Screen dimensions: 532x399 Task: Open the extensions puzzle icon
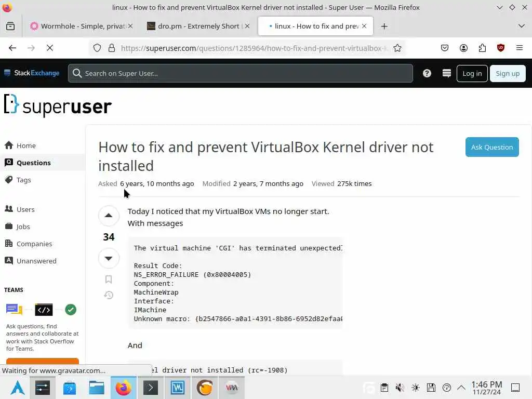point(482,48)
